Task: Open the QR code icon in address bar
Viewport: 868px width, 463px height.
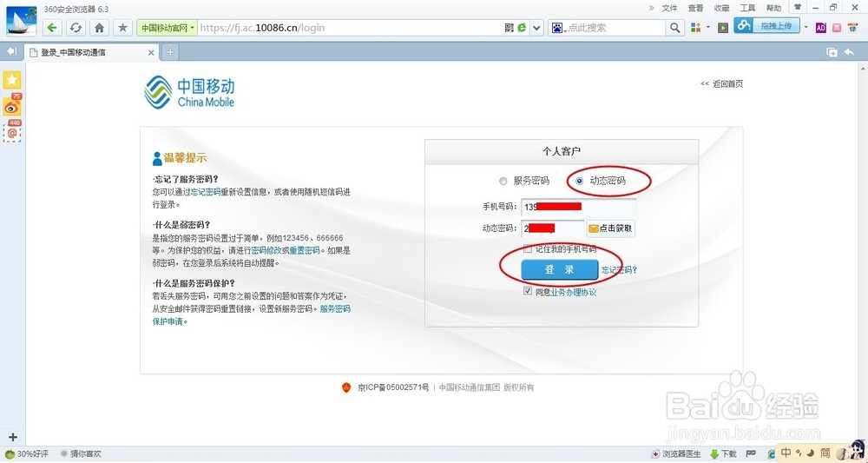Action: coord(510,28)
